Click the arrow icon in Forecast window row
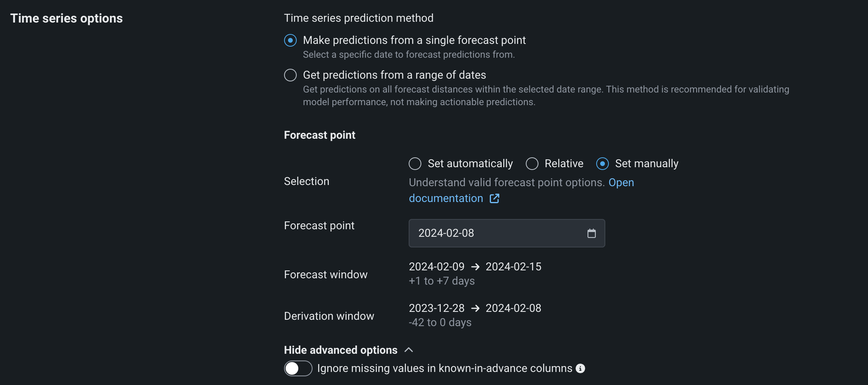Image resolution: width=868 pixels, height=385 pixels. click(475, 267)
